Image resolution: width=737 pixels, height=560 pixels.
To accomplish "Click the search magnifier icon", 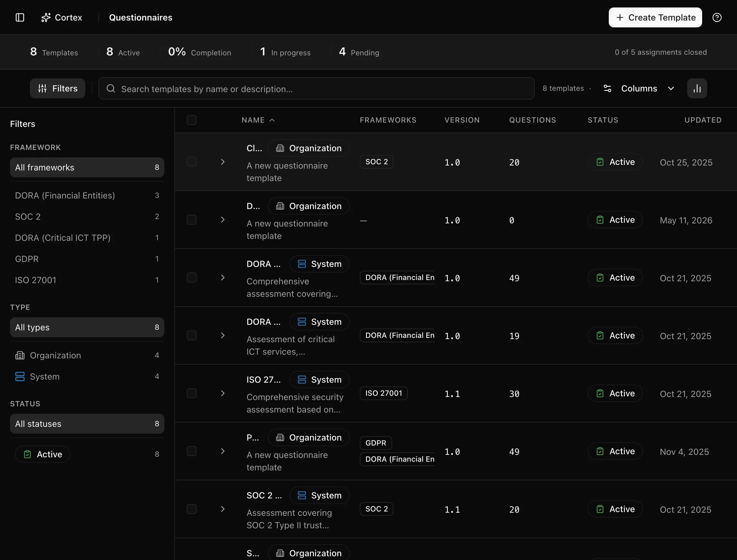I will (111, 88).
